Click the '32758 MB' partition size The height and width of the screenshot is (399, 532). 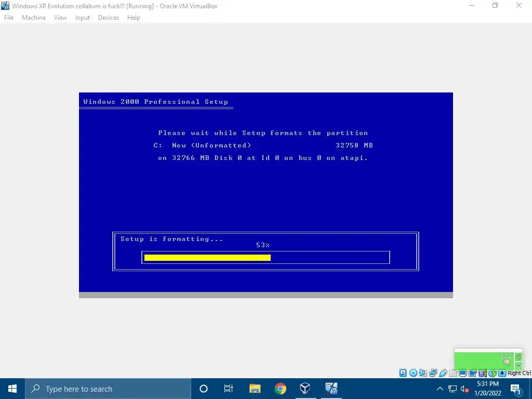(354, 145)
